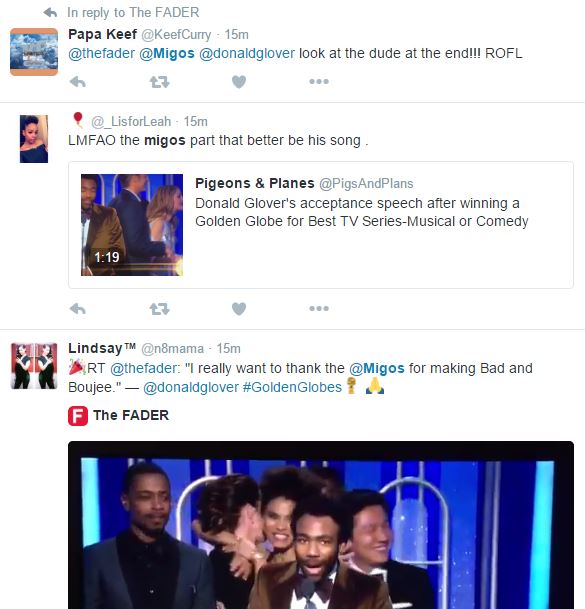The image size is (585, 609).
Task: Open @_LisforLeah's profile picture
Action: 34,139
